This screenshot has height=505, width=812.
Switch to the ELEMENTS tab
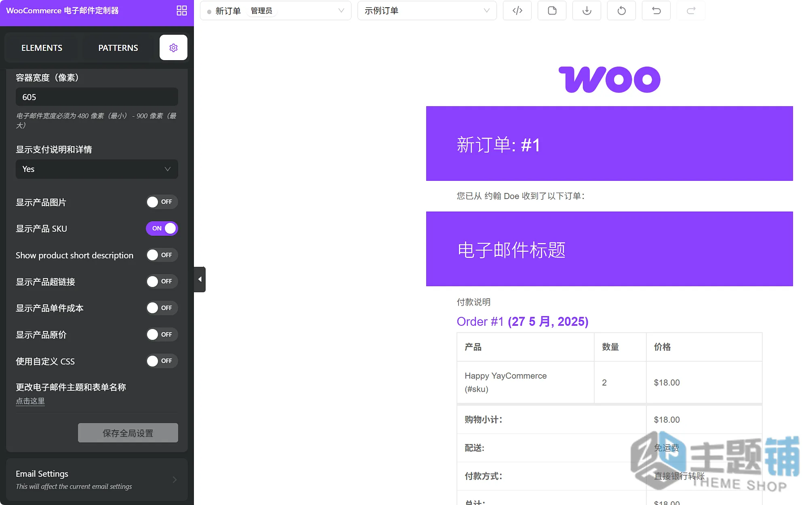42,48
